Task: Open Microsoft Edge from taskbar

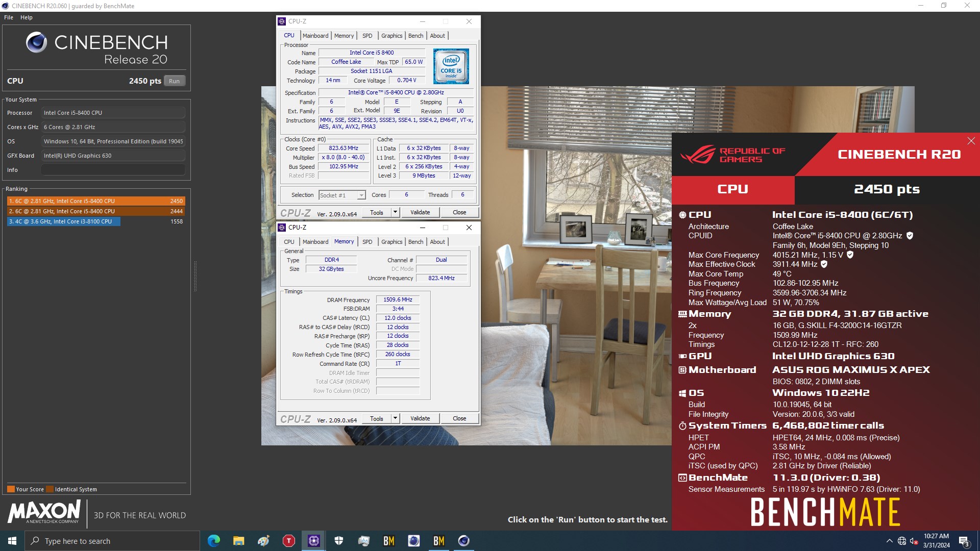Action: click(213, 541)
